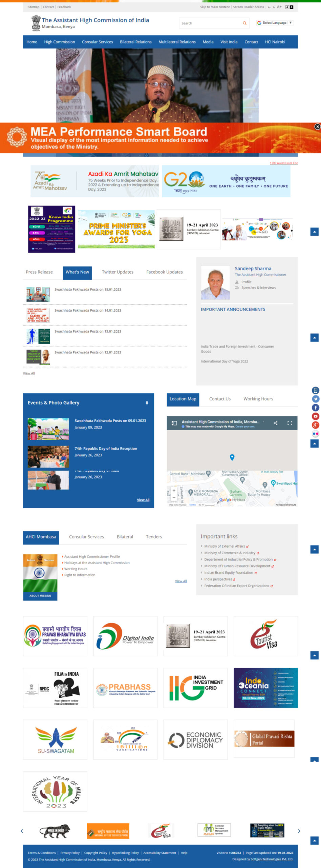The height and width of the screenshot is (868, 321).
Task: Open the Visit India menu
Action: click(229, 42)
